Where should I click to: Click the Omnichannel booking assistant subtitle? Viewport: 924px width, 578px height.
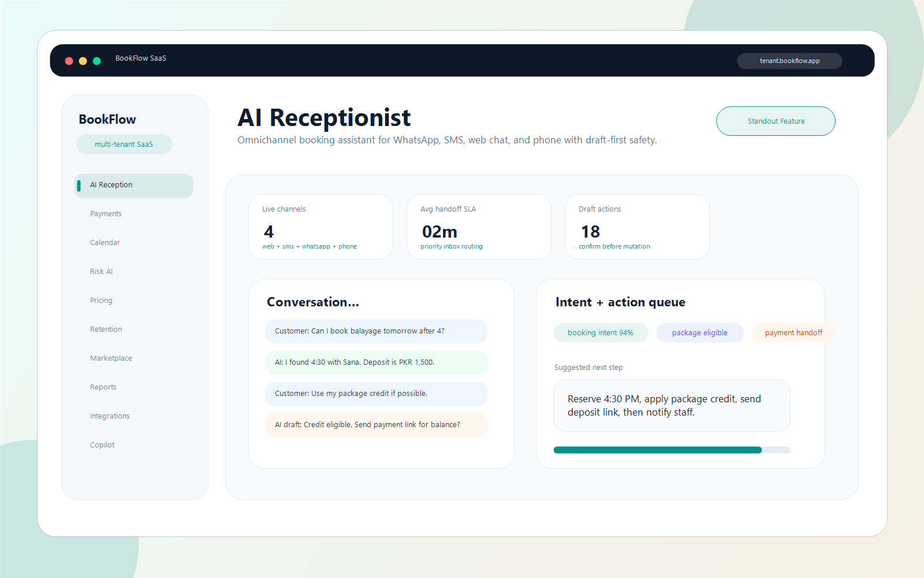pyautogui.click(x=447, y=140)
